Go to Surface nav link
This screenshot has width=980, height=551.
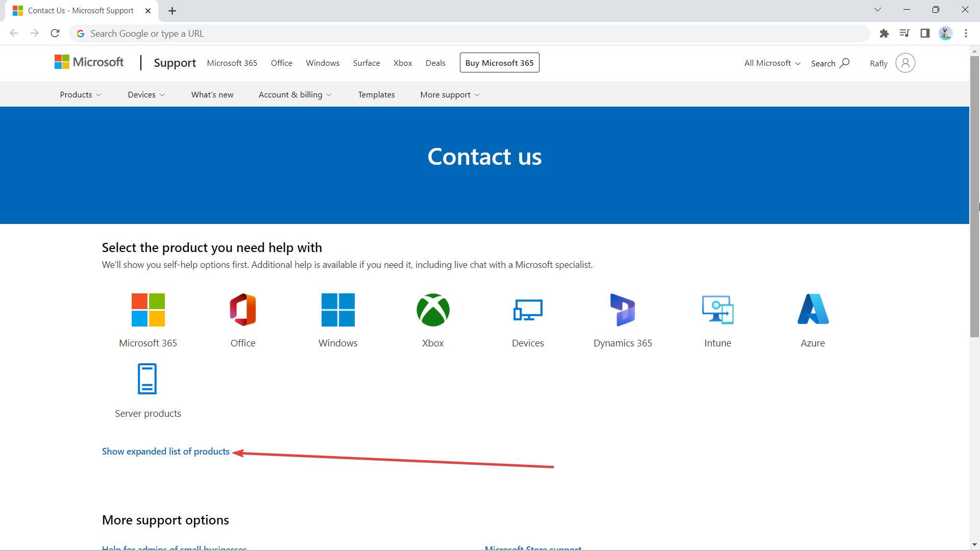tap(366, 63)
